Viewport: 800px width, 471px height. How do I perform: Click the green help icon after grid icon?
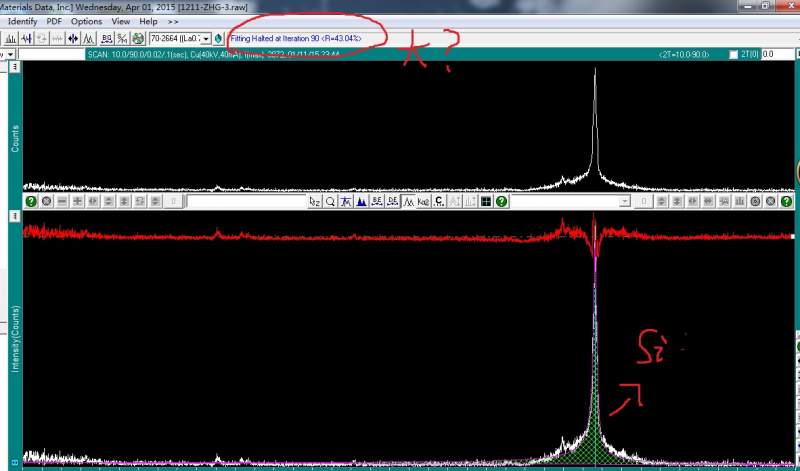point(502,202)
